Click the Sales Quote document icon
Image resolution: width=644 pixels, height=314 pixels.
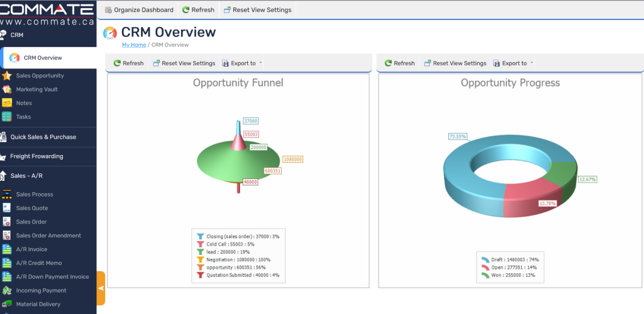click(6, 208)
